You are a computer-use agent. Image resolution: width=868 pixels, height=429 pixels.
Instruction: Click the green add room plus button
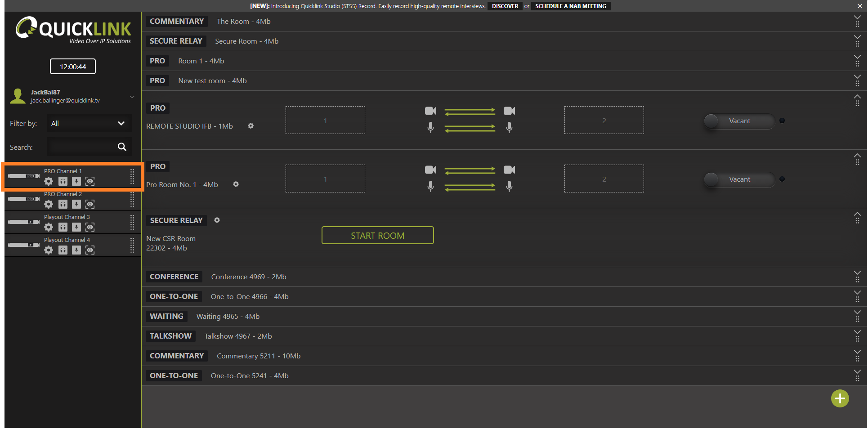[840, 398]
